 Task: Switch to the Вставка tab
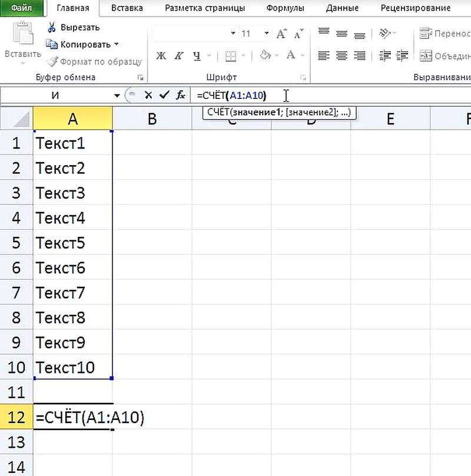(127, 8)
